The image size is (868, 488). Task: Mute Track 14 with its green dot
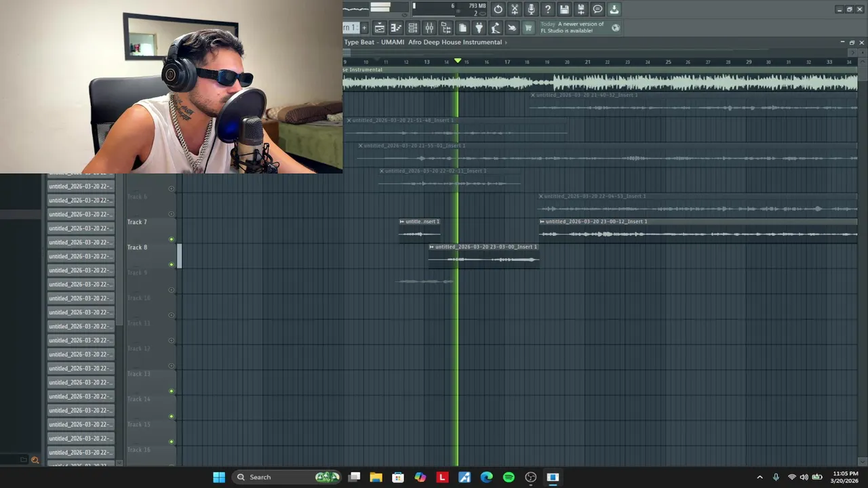171,416
